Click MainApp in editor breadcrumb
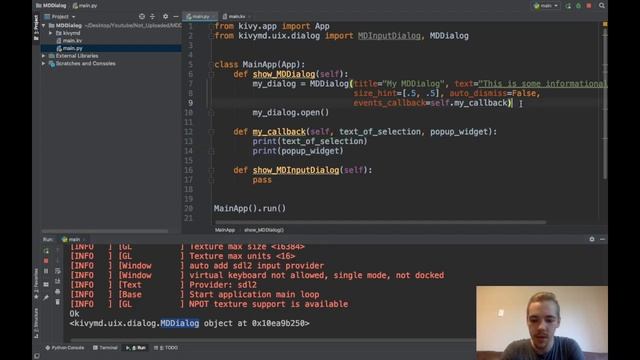 tap(225, 230)
